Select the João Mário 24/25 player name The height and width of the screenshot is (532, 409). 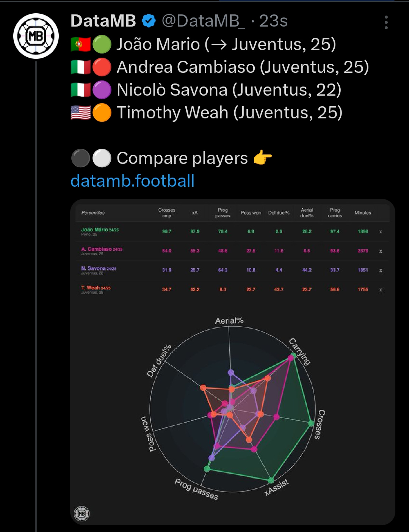(100, 230)
